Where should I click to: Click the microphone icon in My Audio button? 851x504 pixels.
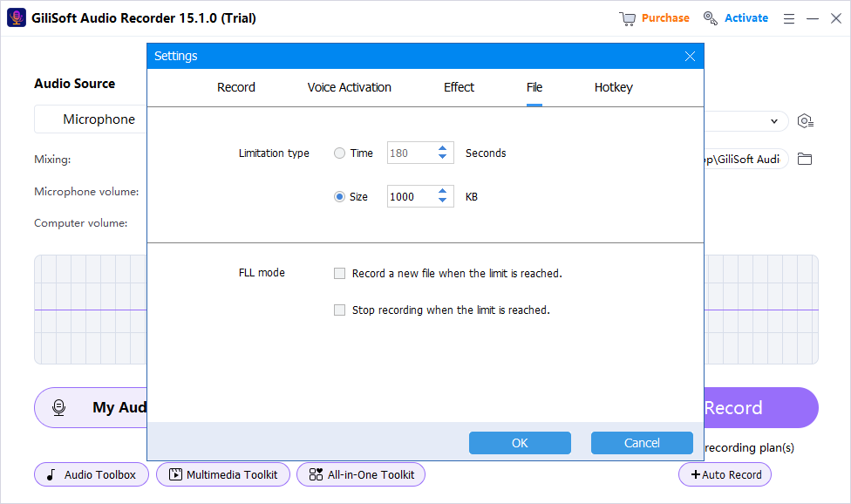pos(58,407)
